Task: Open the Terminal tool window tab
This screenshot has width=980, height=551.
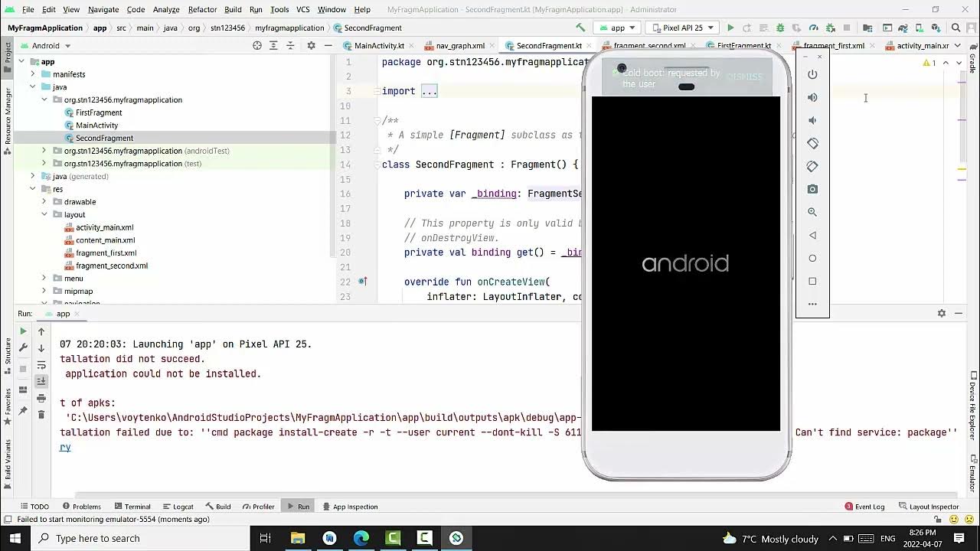Action: pyautogui.click(x=132, y=507)
